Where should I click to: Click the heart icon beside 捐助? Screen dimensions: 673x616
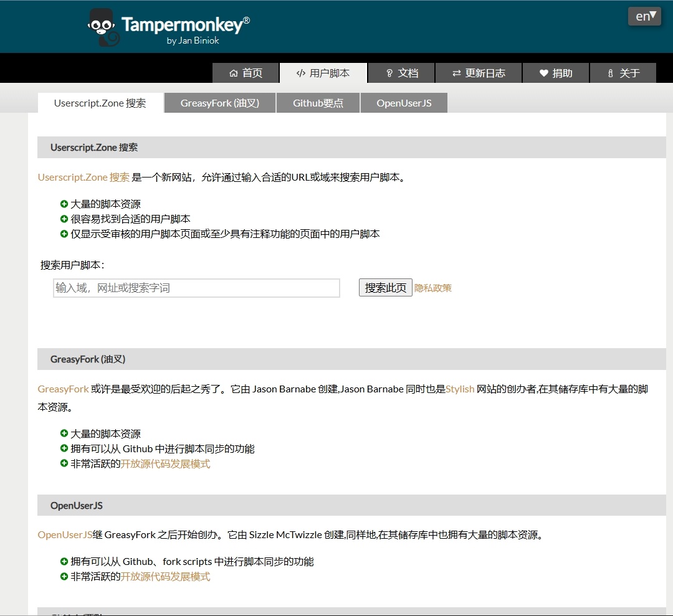point(544,73)
